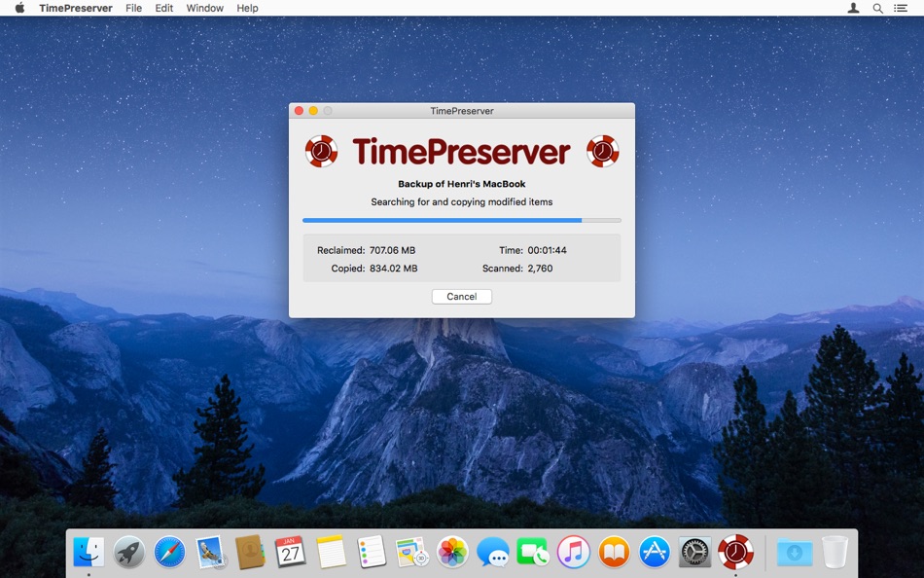
Task: Click the right TimePreserver lifebuoy logo
Action: (602, 151)
